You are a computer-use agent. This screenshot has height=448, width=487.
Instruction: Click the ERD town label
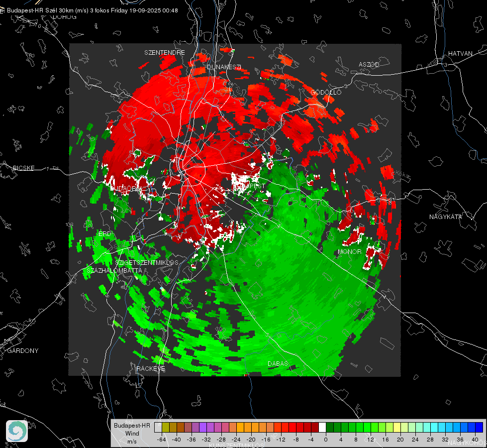(104, 234)
